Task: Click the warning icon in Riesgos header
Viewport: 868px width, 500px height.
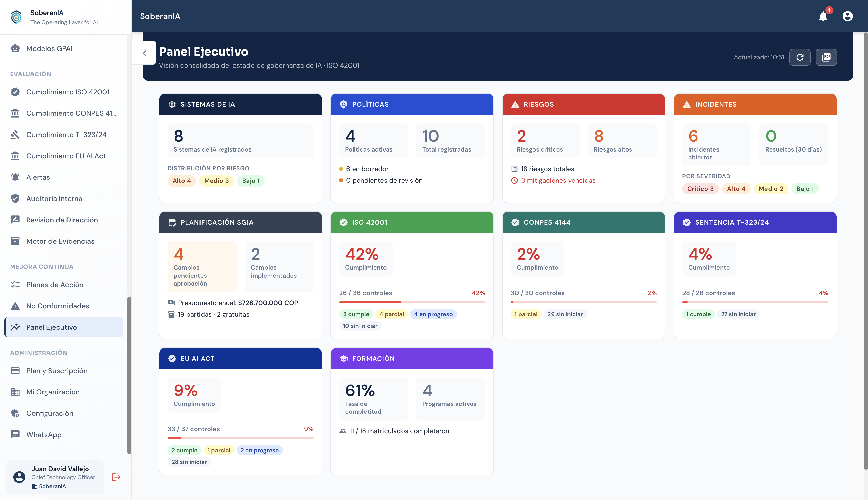Action: (515, 104)
